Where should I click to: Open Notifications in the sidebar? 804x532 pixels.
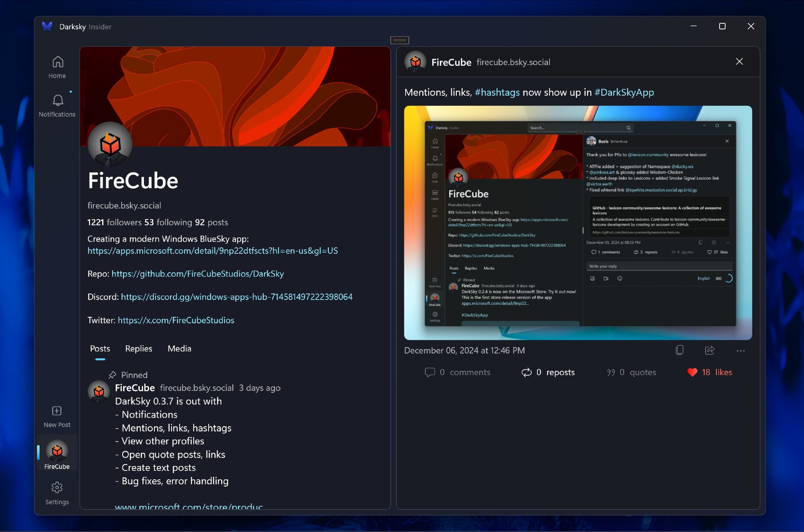[57, 106]
